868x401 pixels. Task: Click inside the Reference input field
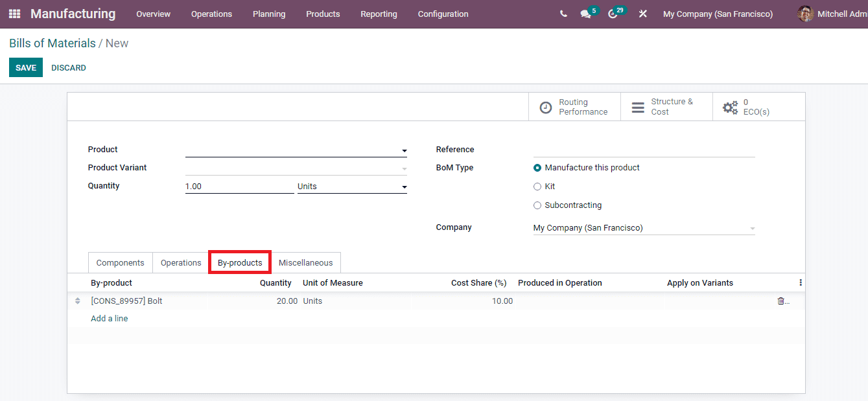tap(642, 150)
